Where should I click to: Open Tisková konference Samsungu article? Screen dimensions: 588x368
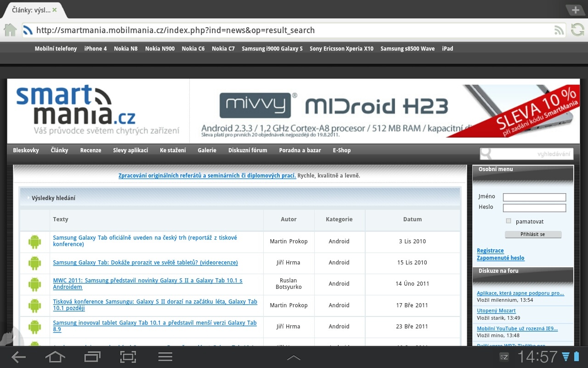[x=155, y=305]
